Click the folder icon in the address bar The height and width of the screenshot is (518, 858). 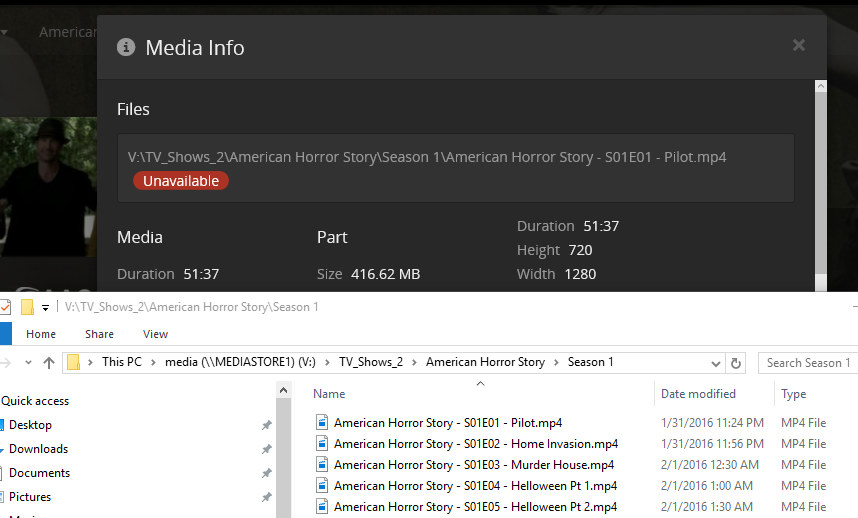tap(73, 362)
